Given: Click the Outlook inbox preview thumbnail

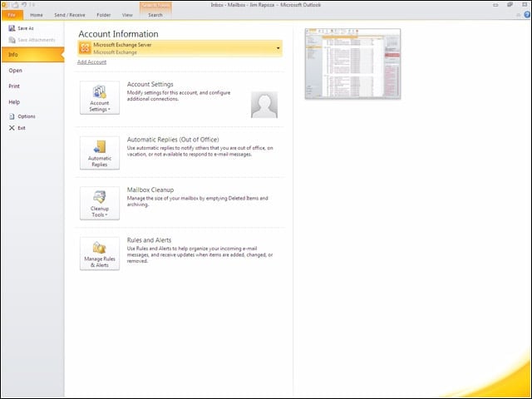Looking at the screenshot, I should [352, 64].
